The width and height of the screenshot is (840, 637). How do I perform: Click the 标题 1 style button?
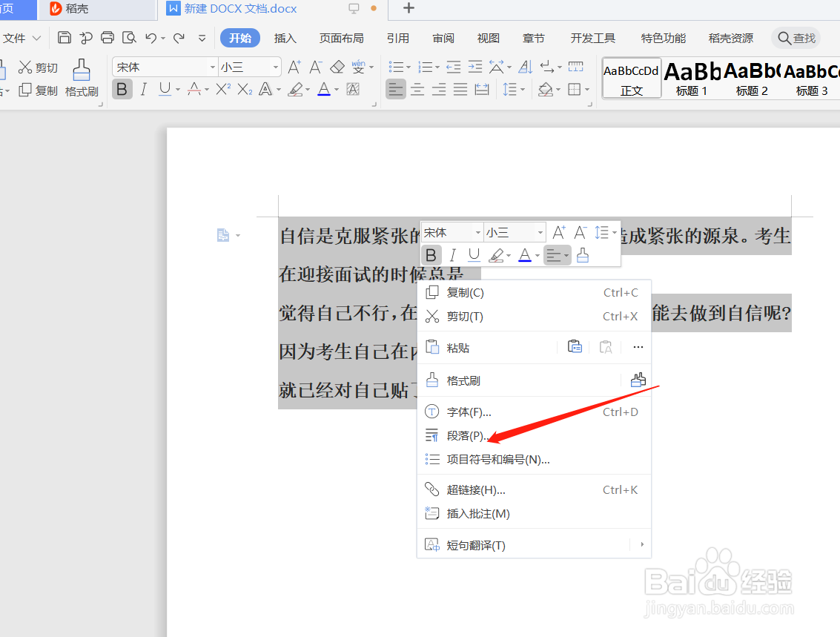tap(691, 78)
